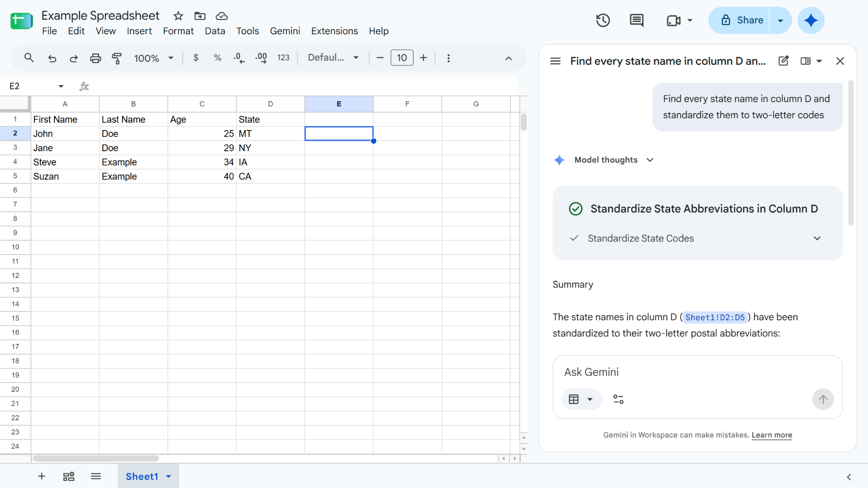Open version history clock icon
Image resolution: width=868 pixels, height=488 pixels.
603,20
